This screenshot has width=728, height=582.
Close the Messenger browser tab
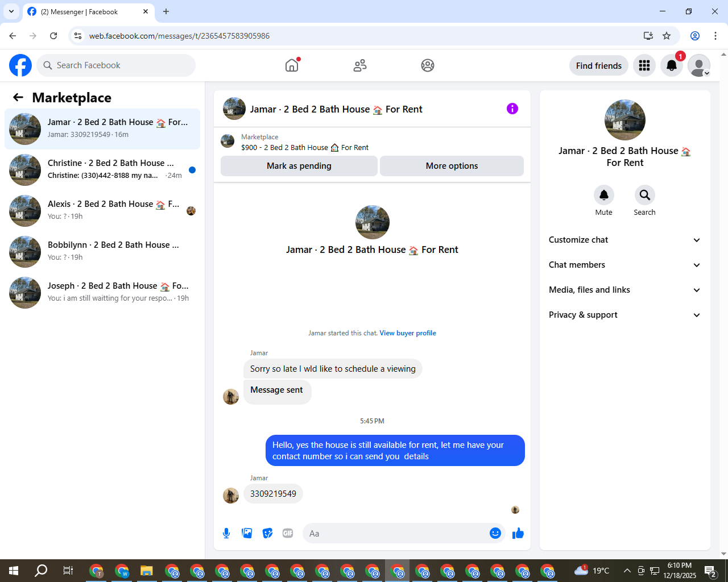[x=146, y=11]
